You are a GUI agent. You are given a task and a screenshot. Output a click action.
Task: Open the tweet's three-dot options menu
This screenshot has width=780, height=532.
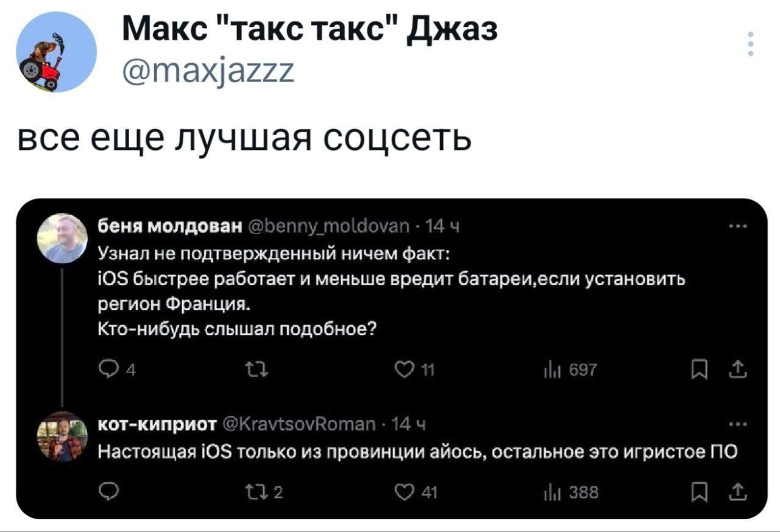click(750, 44)
